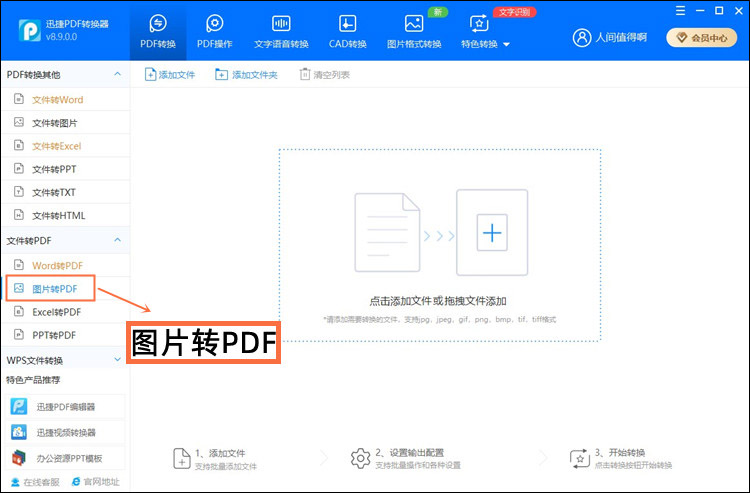Click 清空列表 trash button

tap(325, 75)
